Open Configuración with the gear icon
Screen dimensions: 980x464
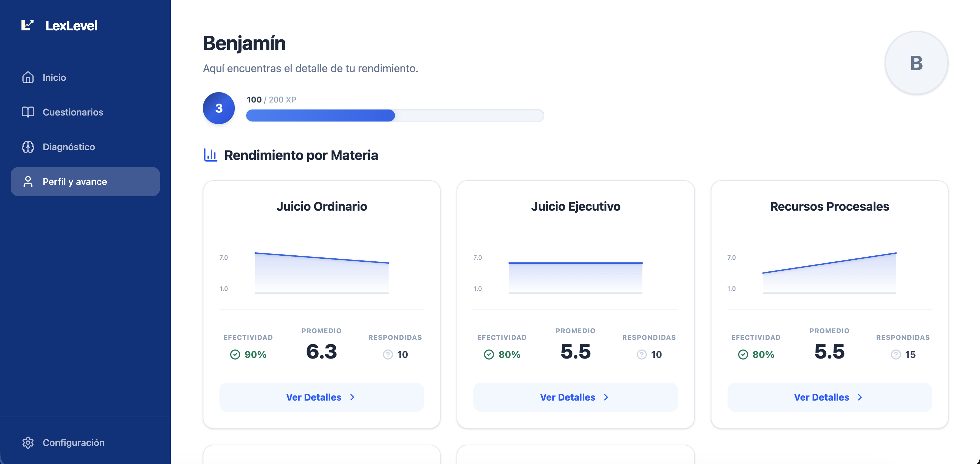(28, 443)
